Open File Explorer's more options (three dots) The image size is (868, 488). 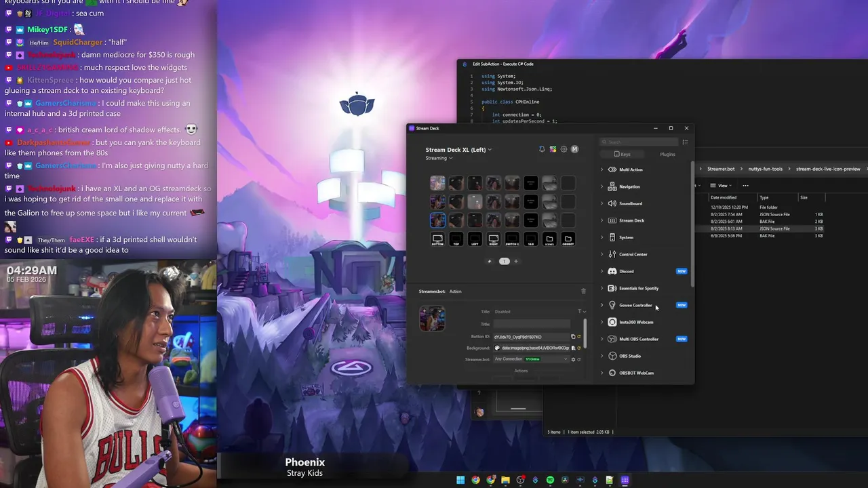coord(745,186)
